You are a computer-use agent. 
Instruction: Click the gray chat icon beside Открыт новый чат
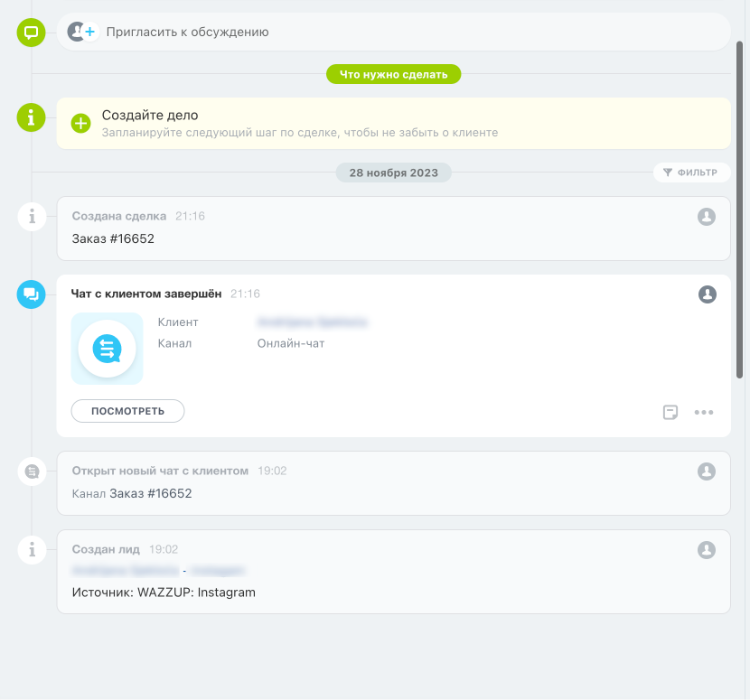point(32,471)
